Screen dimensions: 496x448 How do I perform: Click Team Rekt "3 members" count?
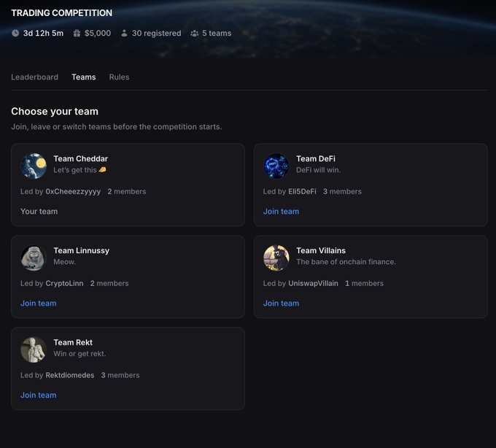(120, 375)
